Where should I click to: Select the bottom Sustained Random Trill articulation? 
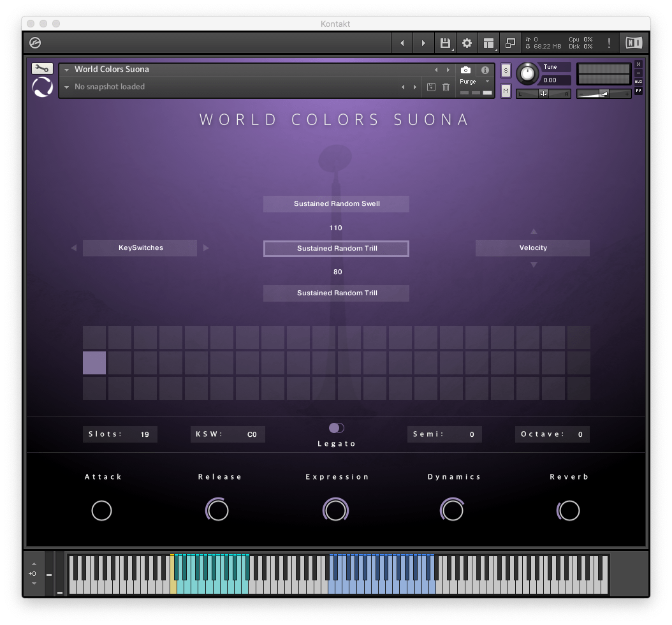(337, 293)
